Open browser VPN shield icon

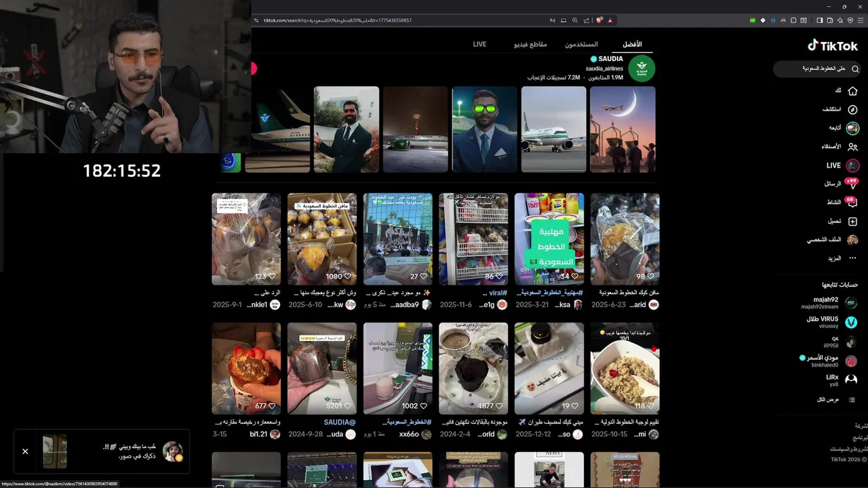tap(850, 20)
